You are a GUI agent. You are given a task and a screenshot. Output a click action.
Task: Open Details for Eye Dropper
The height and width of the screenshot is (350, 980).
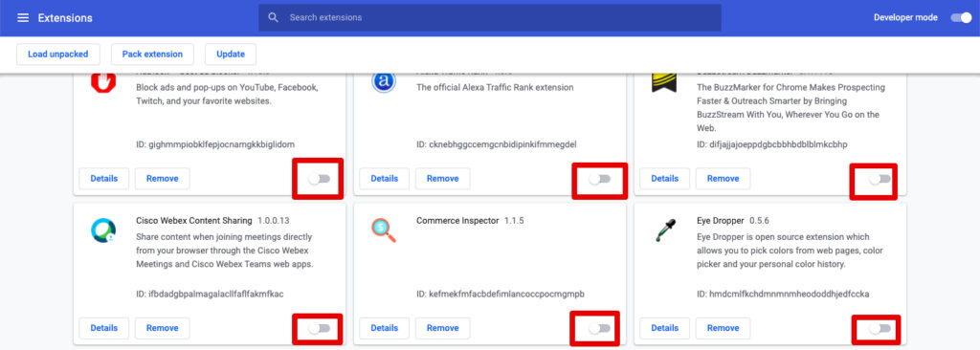[665, 327]
